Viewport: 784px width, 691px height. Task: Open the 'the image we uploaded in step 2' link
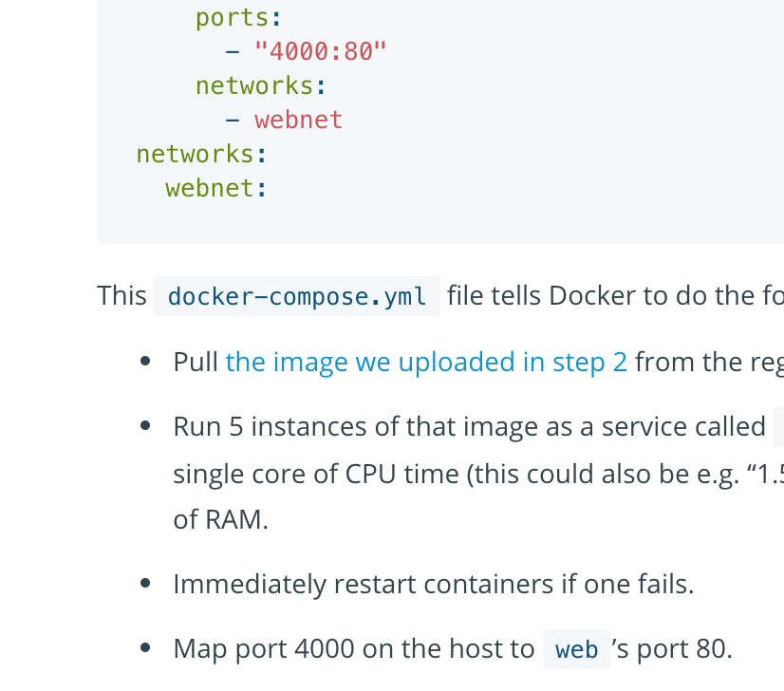(426, 362)
